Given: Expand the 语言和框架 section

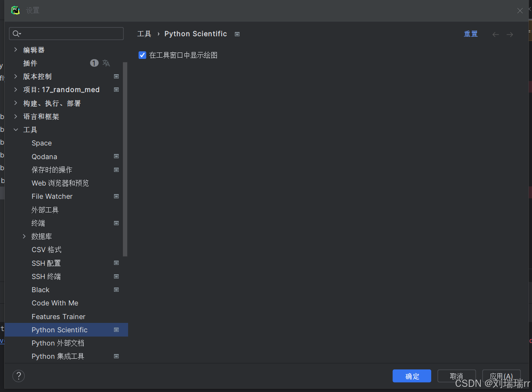Looking at the screenshot, I should tap(16, 116).
